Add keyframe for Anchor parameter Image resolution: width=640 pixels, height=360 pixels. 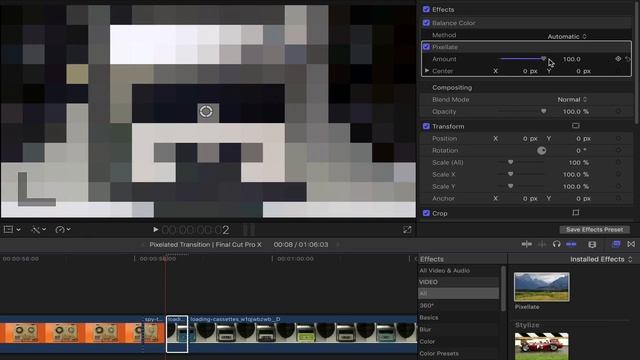619,198
